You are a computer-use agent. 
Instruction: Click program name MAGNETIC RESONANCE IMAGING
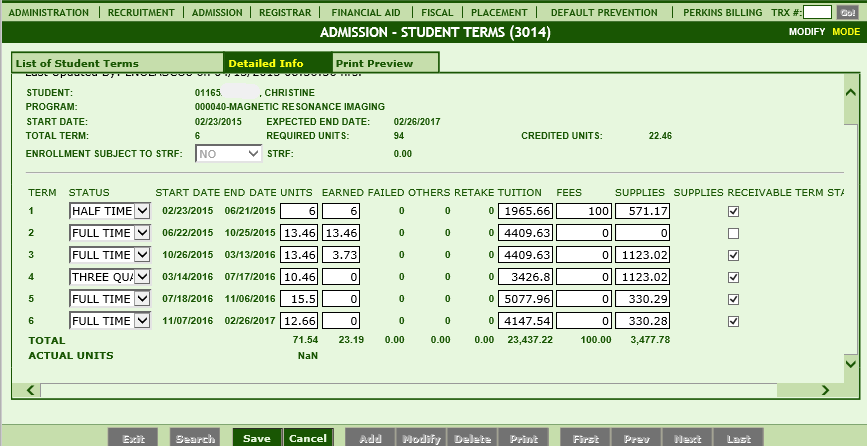click(305, 107)
